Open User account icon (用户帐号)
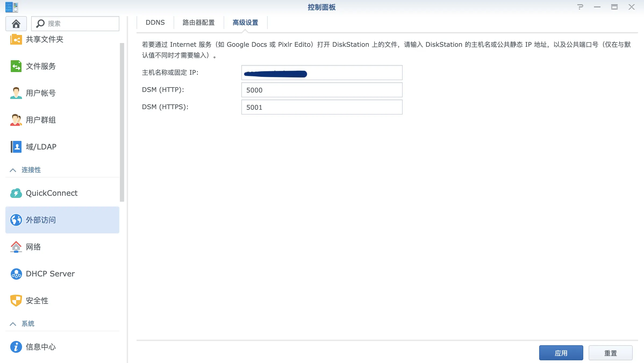Image resolution: width=644 pixels, height=363 pixels. click(16, 93)
